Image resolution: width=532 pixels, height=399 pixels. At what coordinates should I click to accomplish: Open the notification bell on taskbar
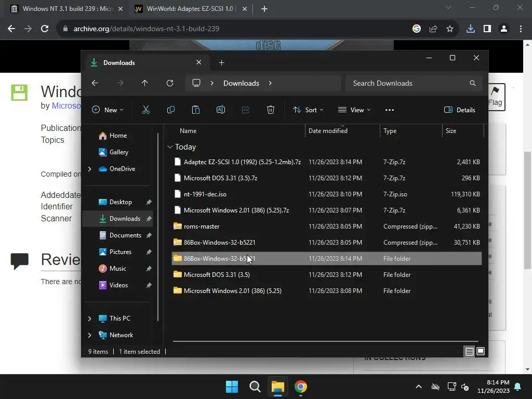[518, 387]
